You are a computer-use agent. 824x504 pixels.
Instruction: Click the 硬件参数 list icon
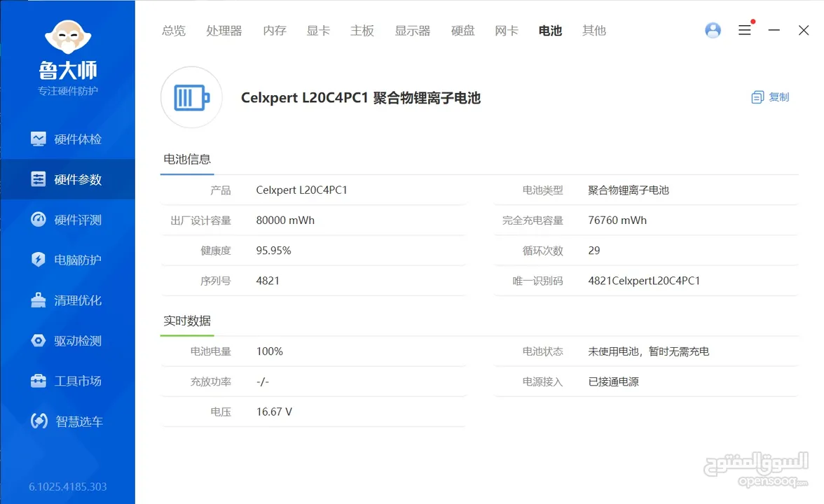pyautogui.click(x=39, y=179)
